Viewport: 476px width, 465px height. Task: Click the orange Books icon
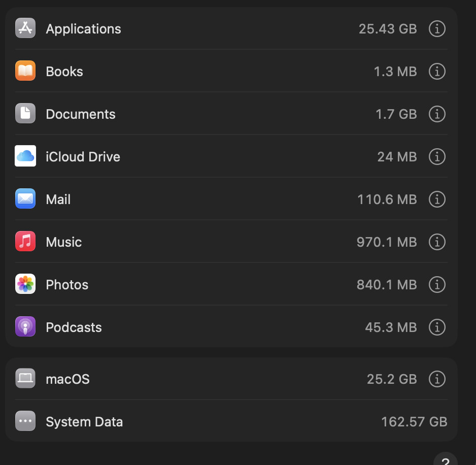(x=25, y=71)
